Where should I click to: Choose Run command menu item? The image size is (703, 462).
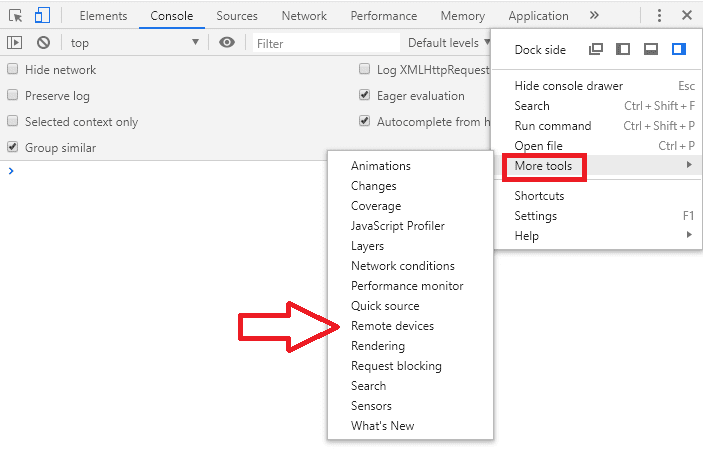tap(598, 126)
